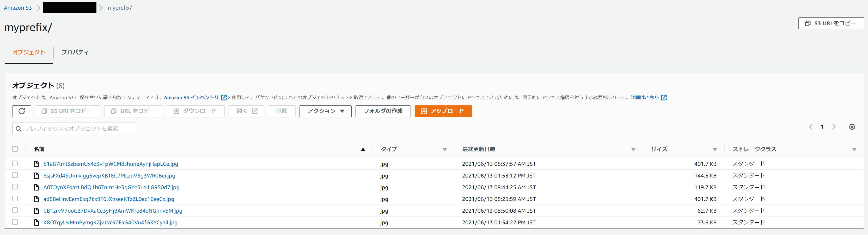Sort by サイズ using its column arrow

tap(715, 149)
